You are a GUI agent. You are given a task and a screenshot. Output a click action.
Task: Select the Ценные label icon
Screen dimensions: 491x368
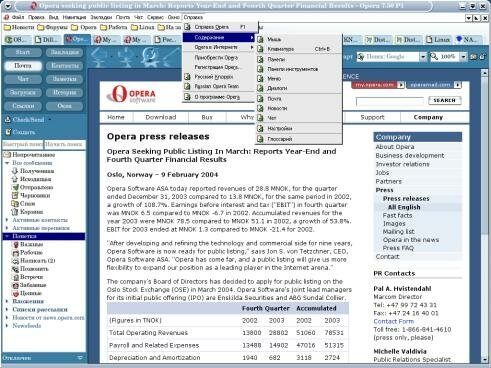pyautogui.click(x=15, y=293)
